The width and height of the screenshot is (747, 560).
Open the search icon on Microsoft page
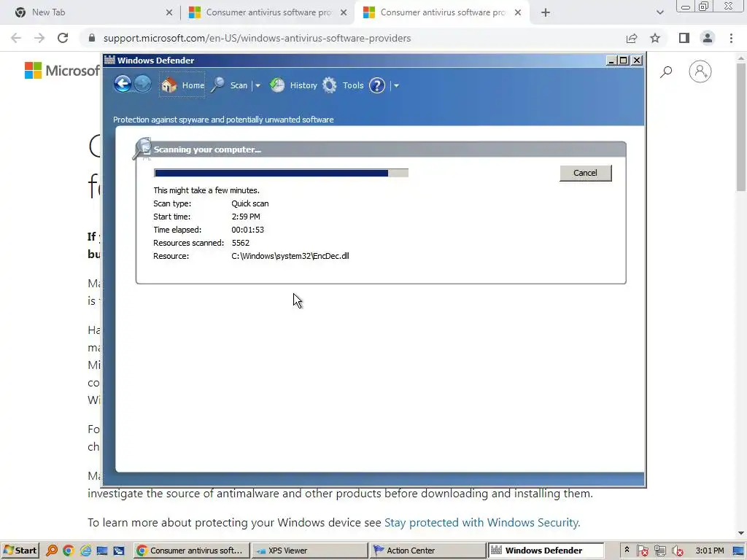pyautogui.click(x=666, y=72)
